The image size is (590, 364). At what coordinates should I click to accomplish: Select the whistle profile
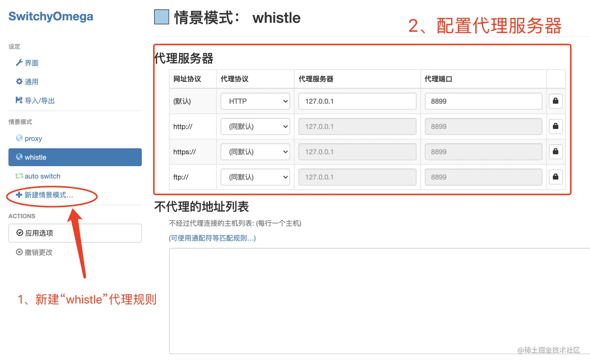(75, 157)
